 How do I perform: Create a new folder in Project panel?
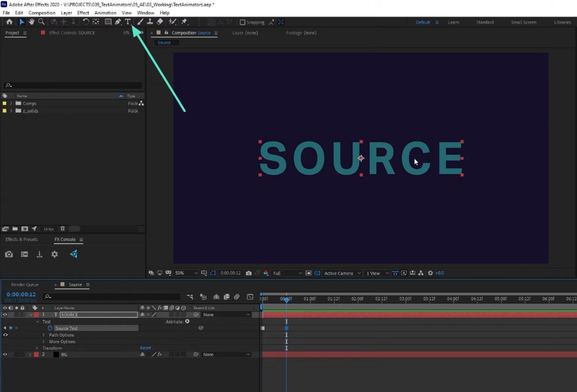pyautogui.click(x=15, y=229)
